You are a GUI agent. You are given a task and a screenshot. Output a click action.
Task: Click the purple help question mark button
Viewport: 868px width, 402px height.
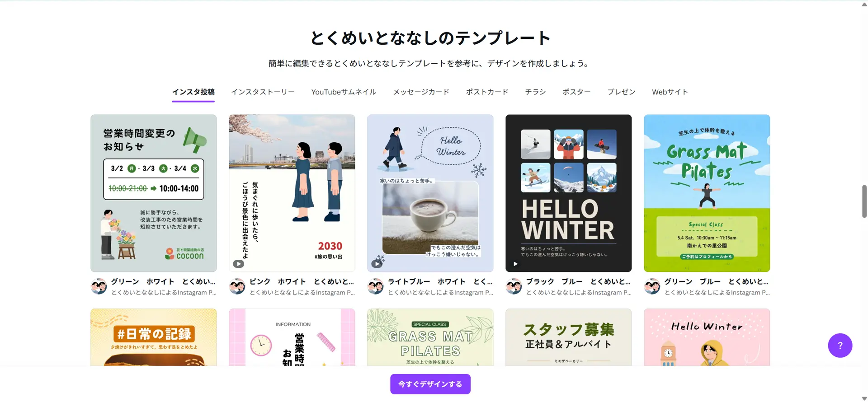pos(840,346)
